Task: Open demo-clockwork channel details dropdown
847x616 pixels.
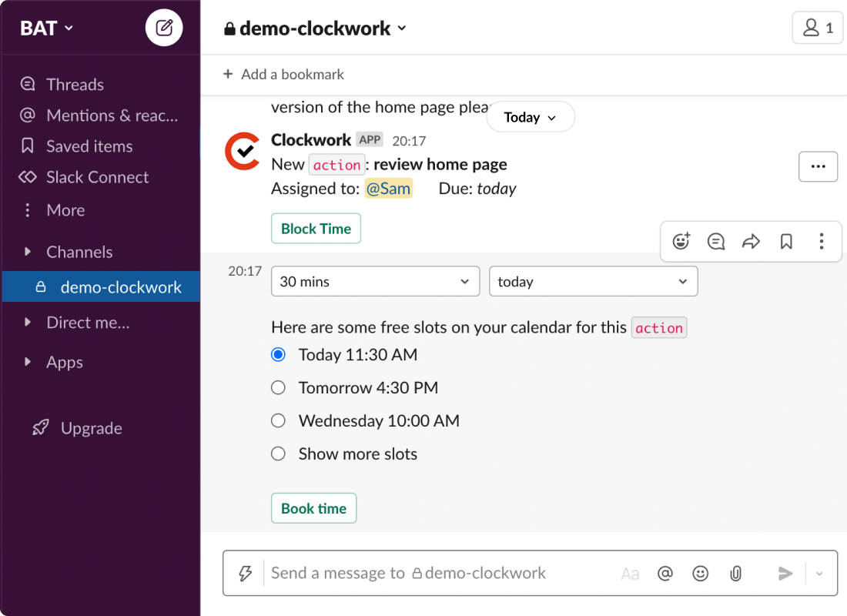Action: [x=315, y=28]
